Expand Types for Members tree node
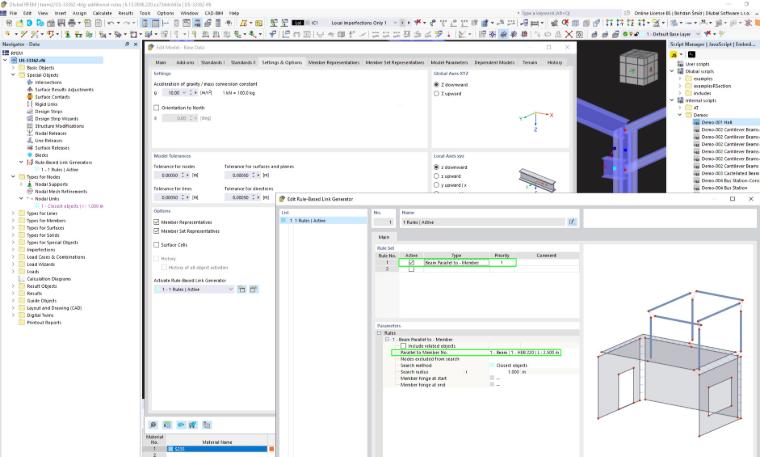 click(x=14, y=221)
